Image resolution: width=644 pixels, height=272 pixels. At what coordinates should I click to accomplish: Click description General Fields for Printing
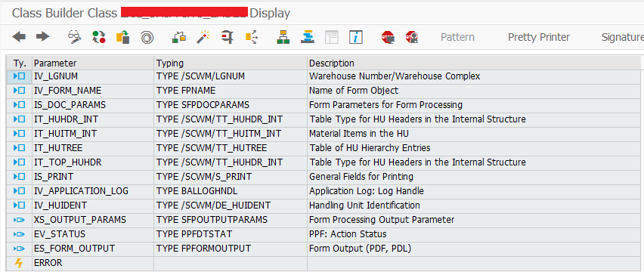(x=361, y=176)
